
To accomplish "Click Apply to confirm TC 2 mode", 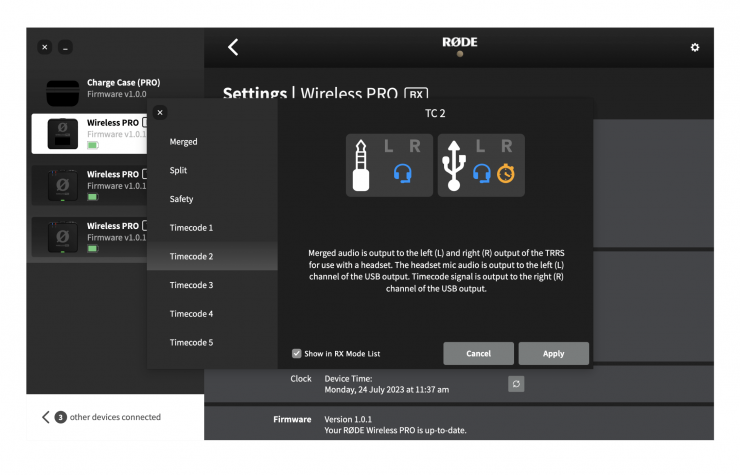I will tap(553, 353).
